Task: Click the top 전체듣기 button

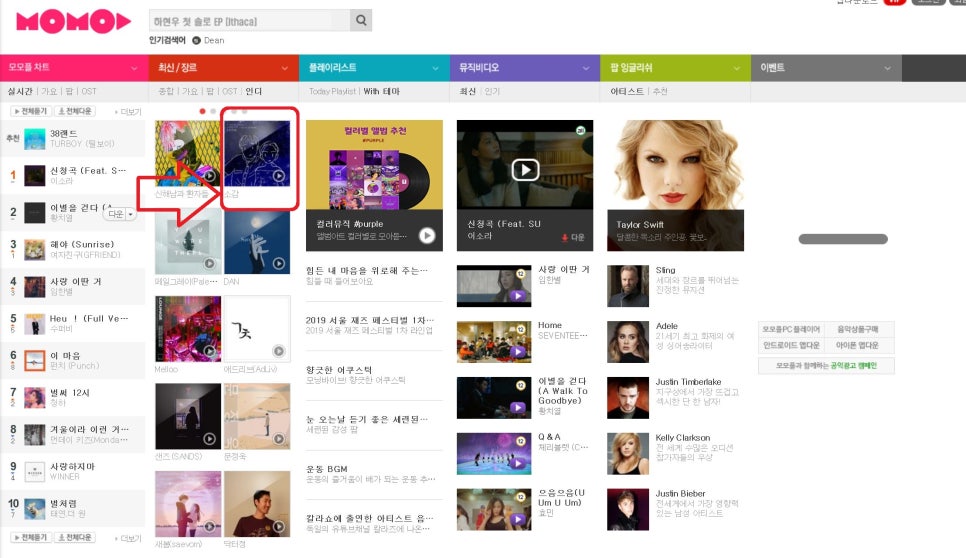Action: (x=31, y=111)
